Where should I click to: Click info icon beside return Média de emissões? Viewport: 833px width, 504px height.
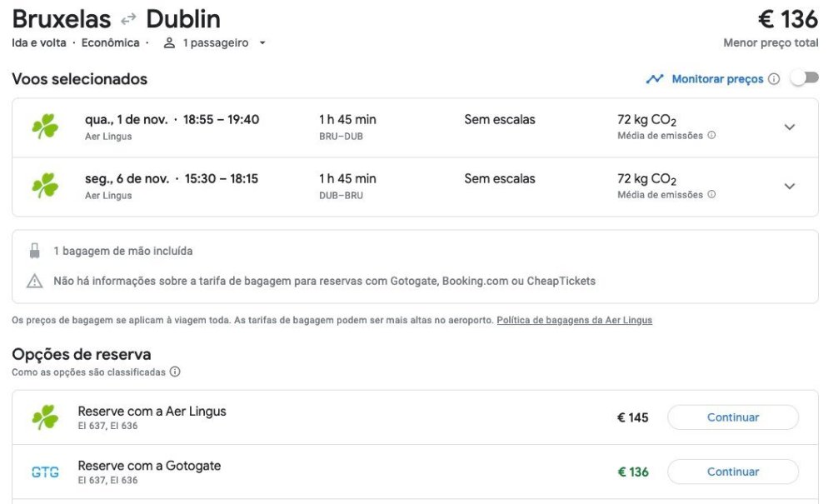click(711, 194)
